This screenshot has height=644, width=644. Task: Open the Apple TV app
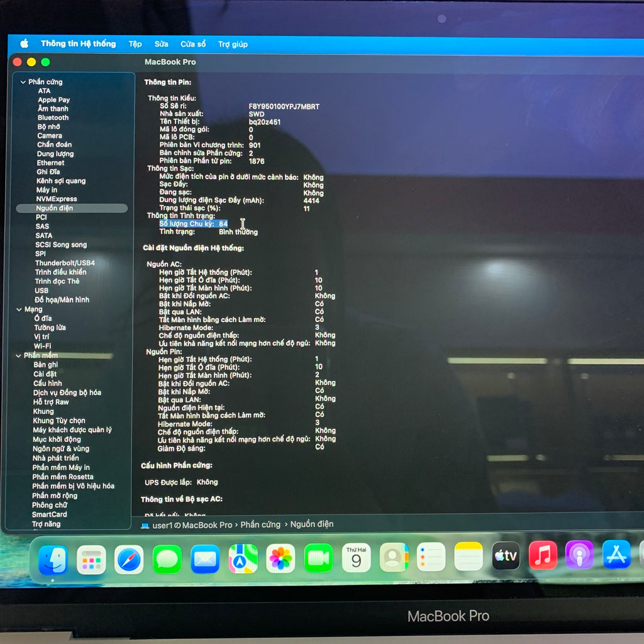506,556
